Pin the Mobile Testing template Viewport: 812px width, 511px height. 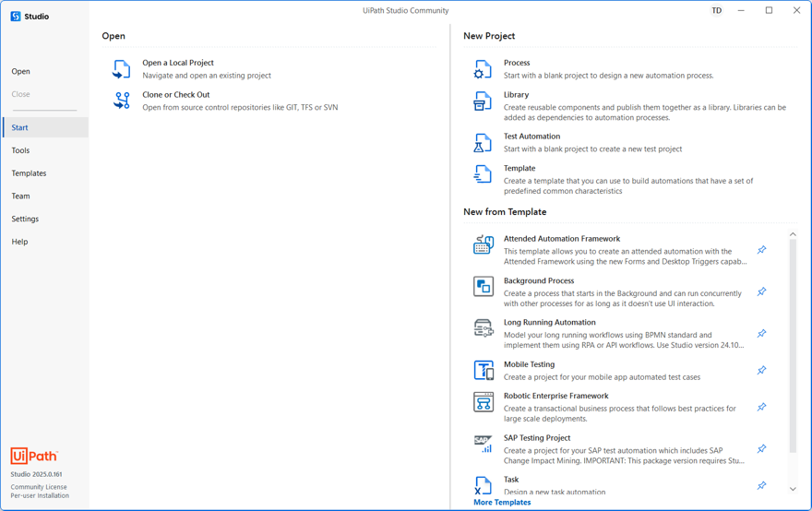coord(761,371)
